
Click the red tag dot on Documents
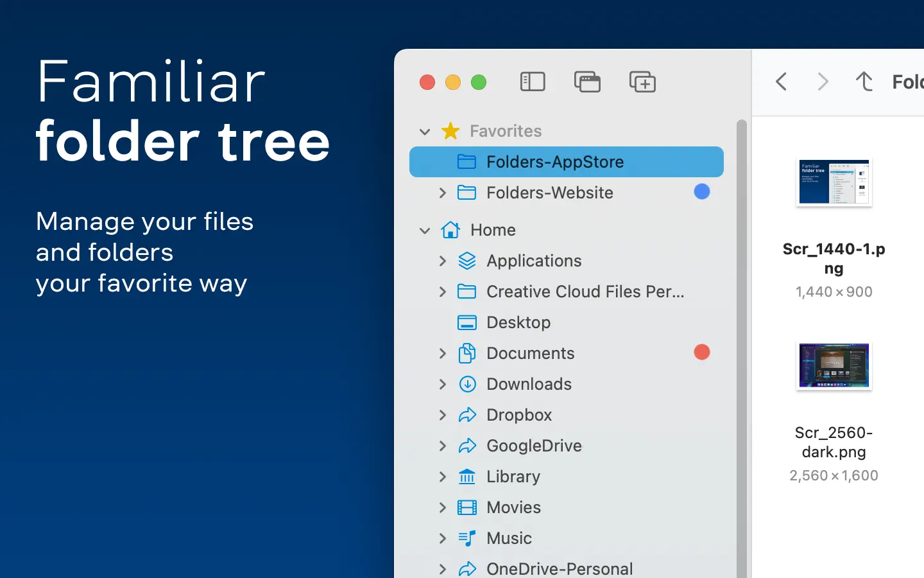click(702, 352)
